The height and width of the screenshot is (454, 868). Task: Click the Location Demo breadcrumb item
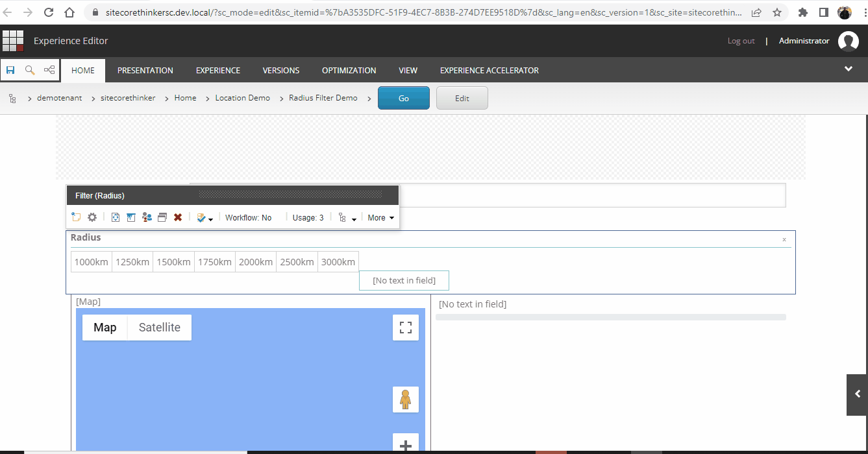243,98
